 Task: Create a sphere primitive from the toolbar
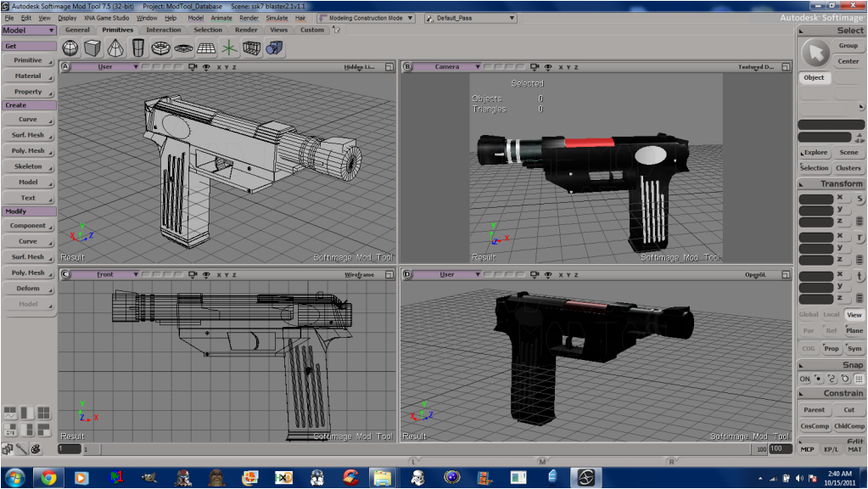(x=70, y=48)
